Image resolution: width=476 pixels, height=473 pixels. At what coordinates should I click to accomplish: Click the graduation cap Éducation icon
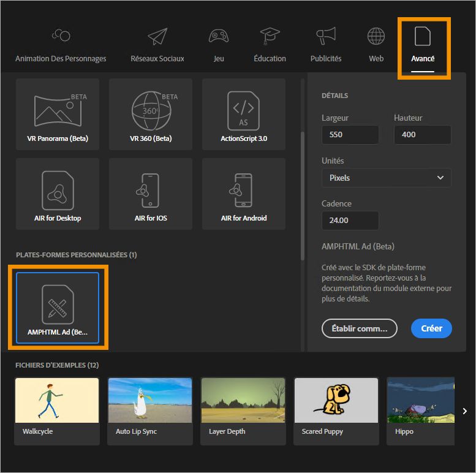tap(270, 36)
